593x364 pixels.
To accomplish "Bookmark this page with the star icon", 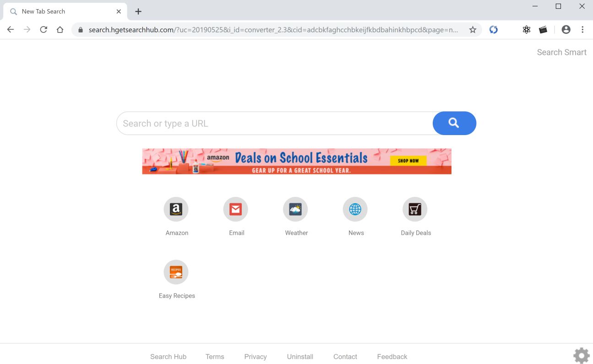I will click(x=473, y=30).
